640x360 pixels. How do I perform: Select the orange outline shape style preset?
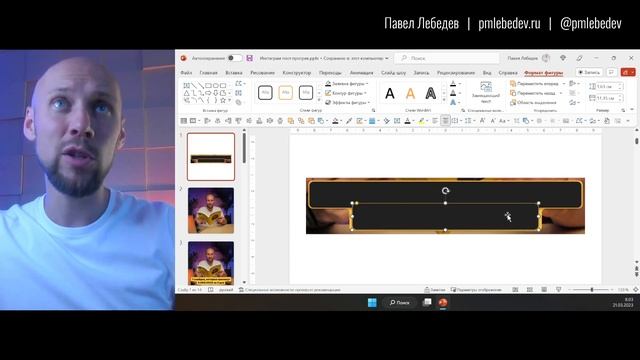(286, 93)
